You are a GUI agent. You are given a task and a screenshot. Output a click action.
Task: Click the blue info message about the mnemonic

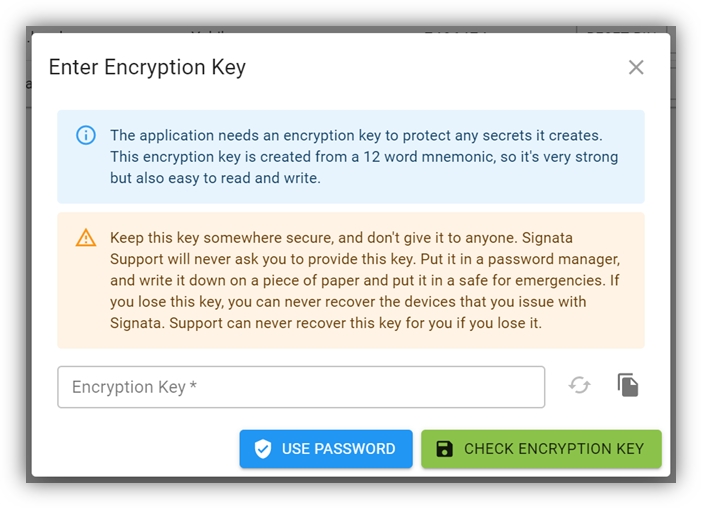coord(364,157)
